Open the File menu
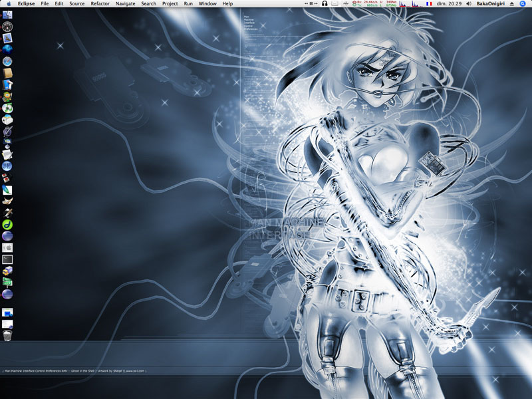 pyautogui.click(x=45, y=4)
